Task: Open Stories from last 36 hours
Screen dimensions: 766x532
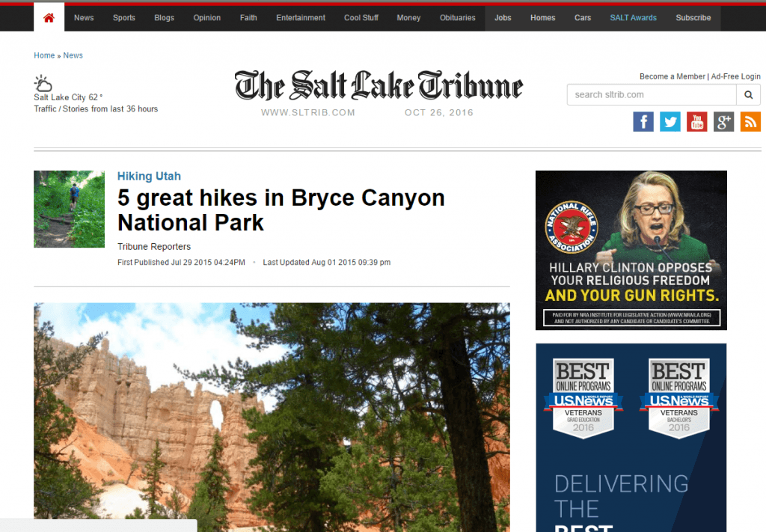Action: [111, 109]
